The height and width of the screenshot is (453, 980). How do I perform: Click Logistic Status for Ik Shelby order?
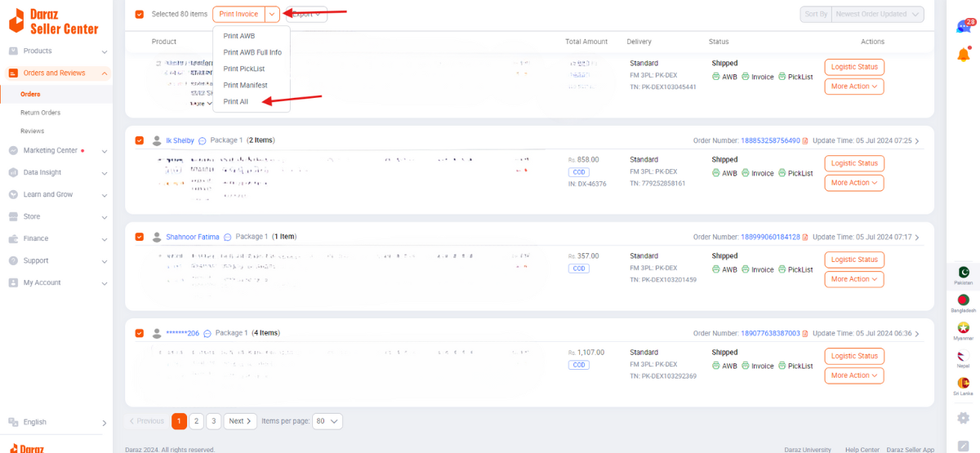(x=854, y=163)
